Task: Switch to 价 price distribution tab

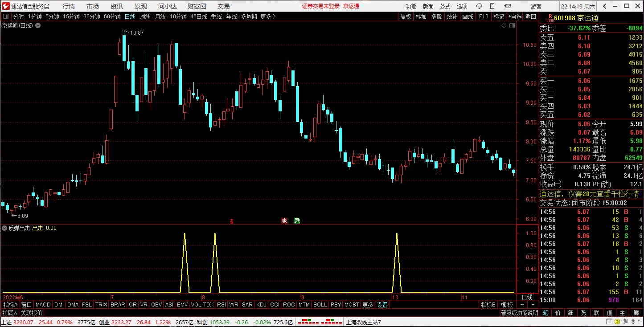Action: point(558,313)
